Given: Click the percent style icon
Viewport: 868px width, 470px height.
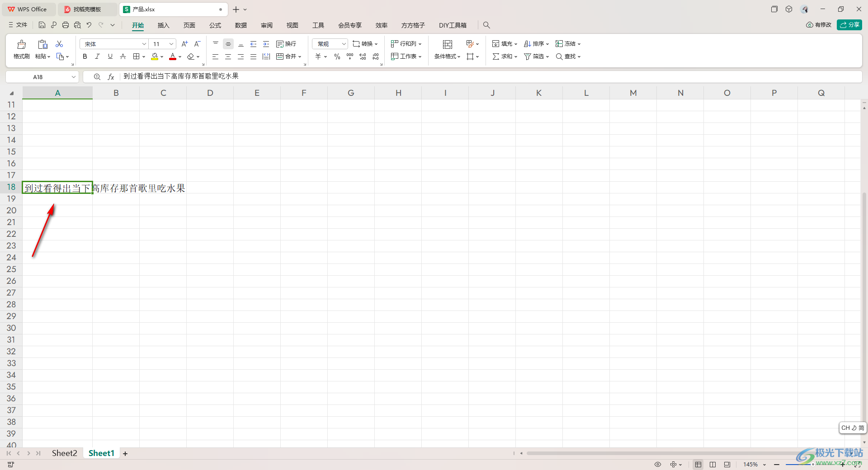Looking at the screenshot, I should coord(337,56).
